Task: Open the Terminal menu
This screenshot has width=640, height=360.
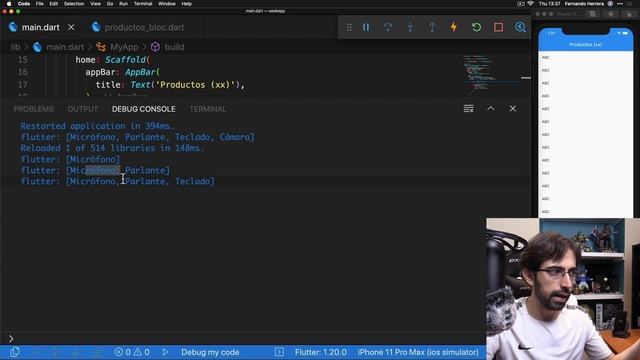Action: click(143, 4)
